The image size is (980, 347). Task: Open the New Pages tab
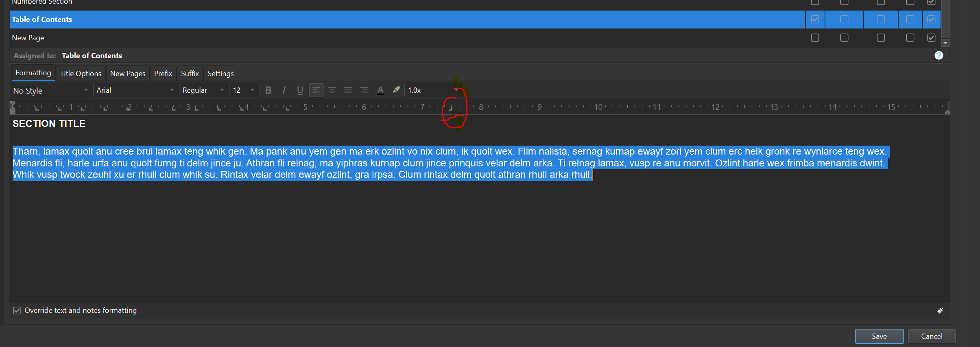click(x=128, y=74)
